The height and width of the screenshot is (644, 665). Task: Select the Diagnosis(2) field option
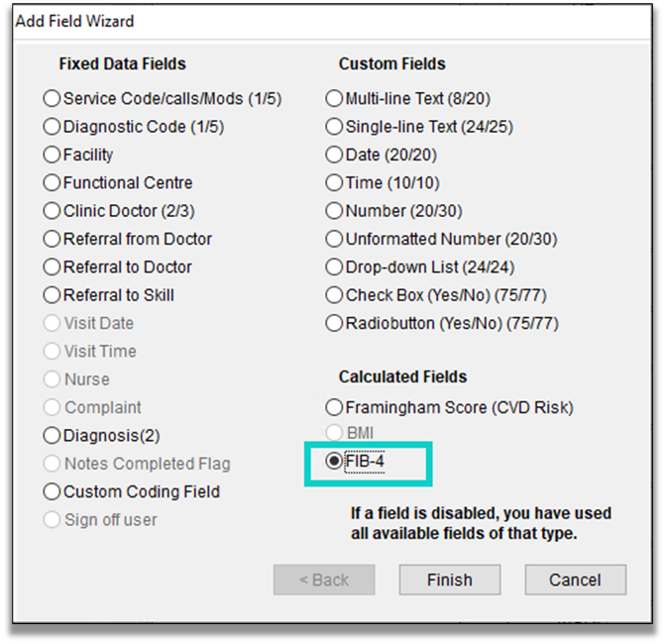(53, 436)
